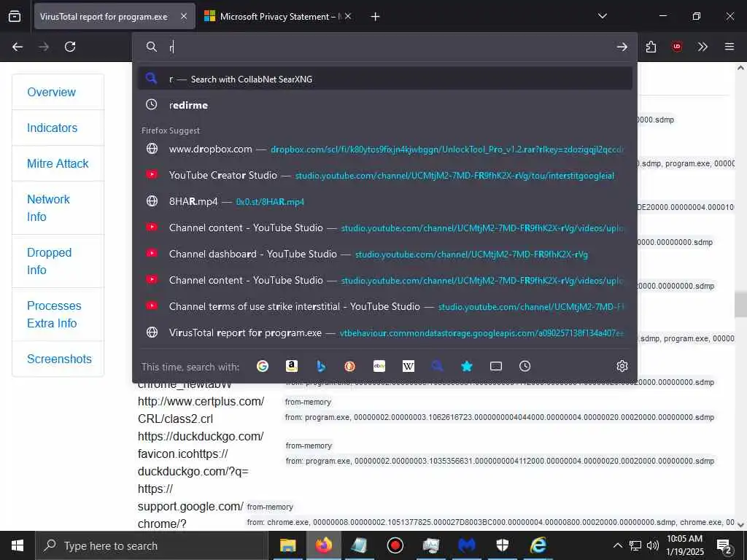Open Malwarebytes from taskbar
The height and width of the screenshot is (560, 747).
(467, 545)
